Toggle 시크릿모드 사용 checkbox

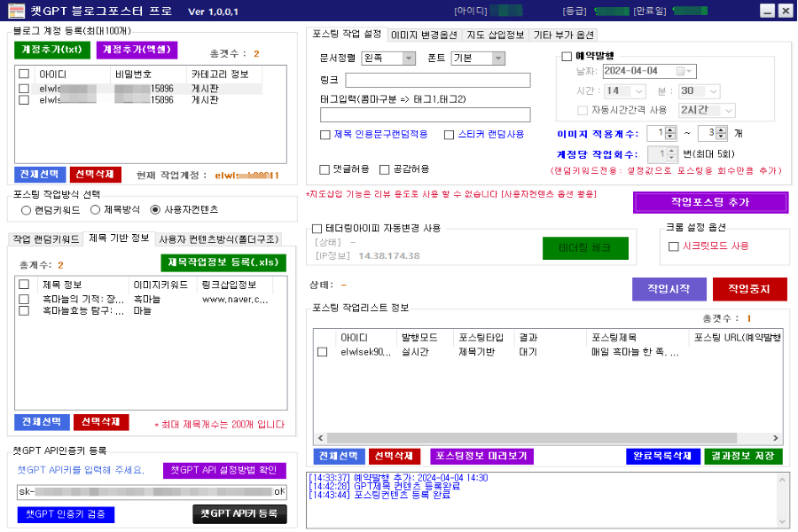tap(674, 246)
